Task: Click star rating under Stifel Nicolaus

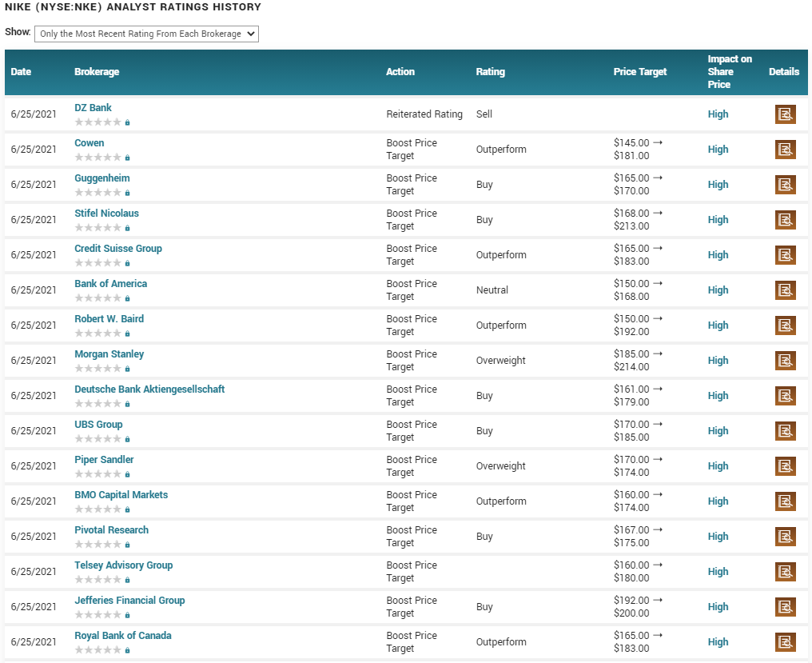Action: tap(98, 228)
